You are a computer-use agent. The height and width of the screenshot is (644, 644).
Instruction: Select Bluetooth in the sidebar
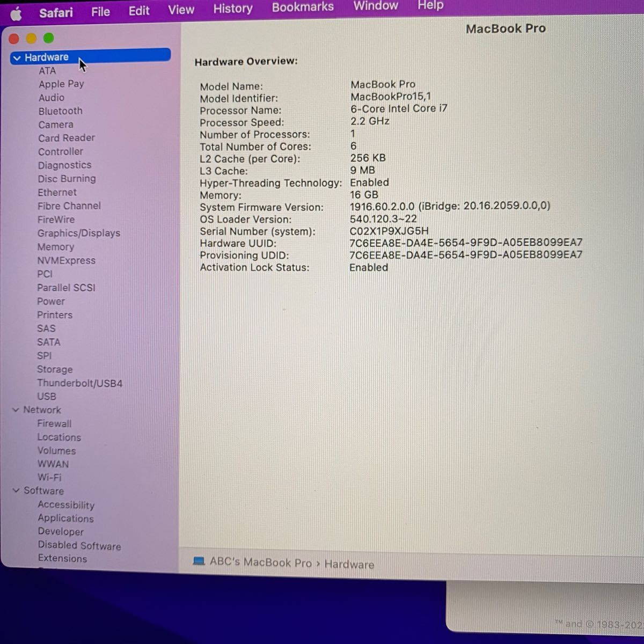(x=60, y=111)
